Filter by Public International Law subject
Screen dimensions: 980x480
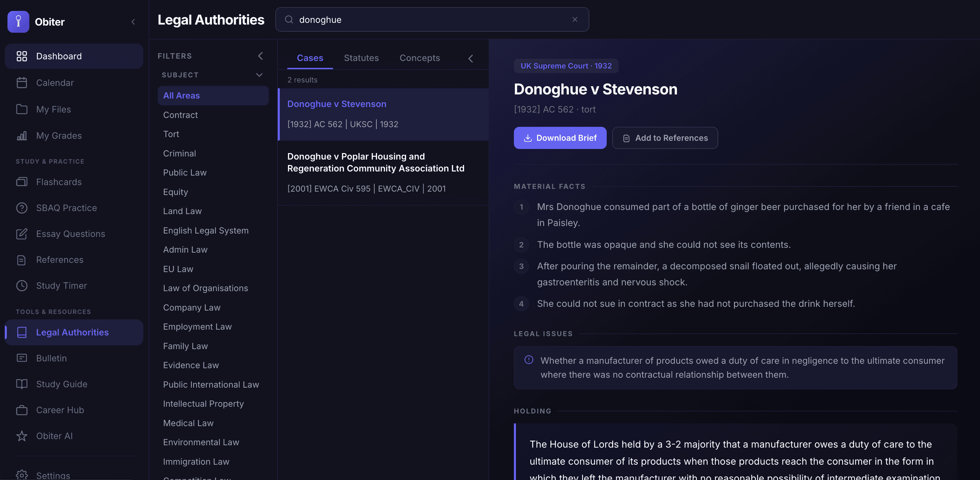pyautogui.click(x=213, y=385)
